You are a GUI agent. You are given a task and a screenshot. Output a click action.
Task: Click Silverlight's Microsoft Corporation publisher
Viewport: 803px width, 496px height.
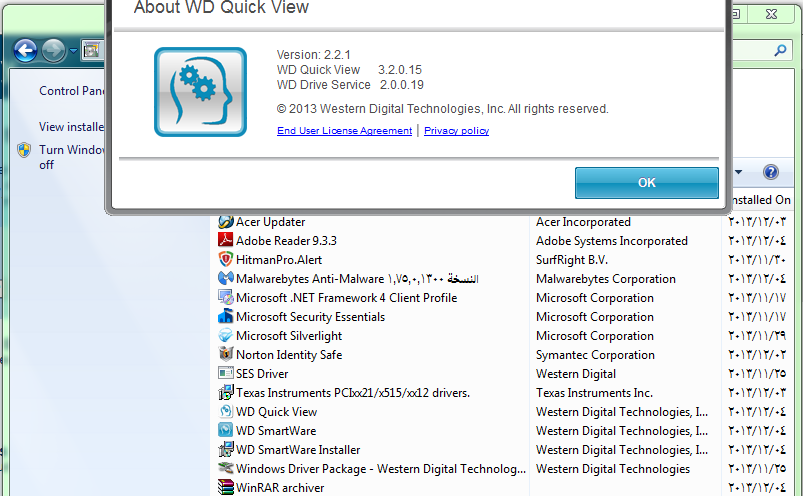595,336
